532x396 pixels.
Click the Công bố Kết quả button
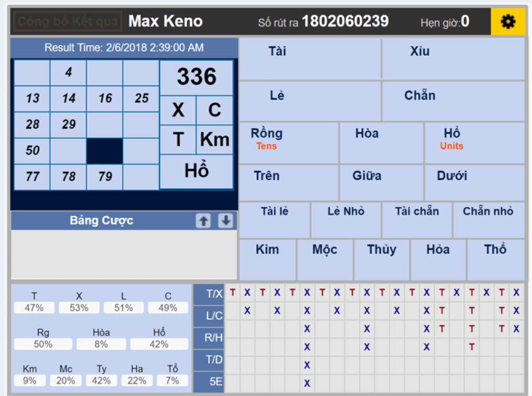(x=68, y=21)
